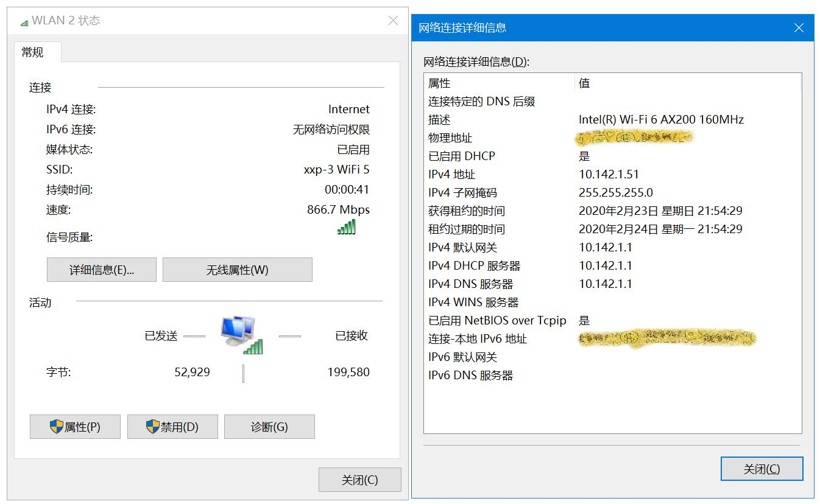Click the shield icon on 禁用 button
The height and width of the screenshot is (504, 820).
coord(152,426)
